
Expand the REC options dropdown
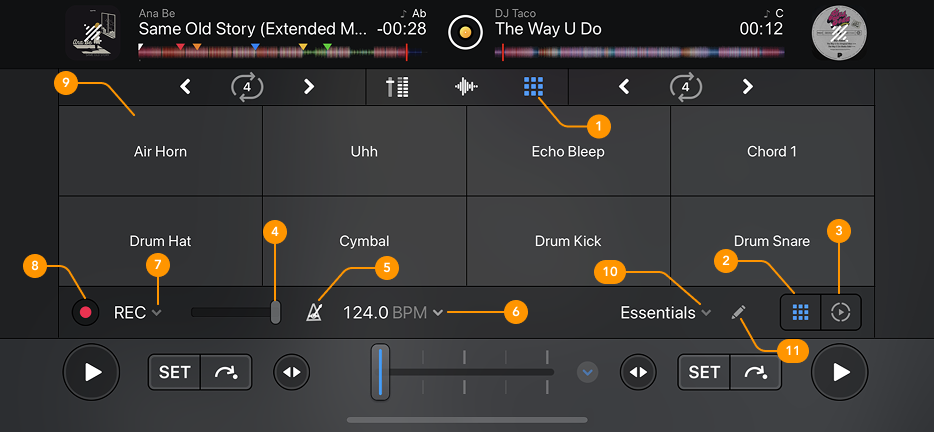point(138,313)
